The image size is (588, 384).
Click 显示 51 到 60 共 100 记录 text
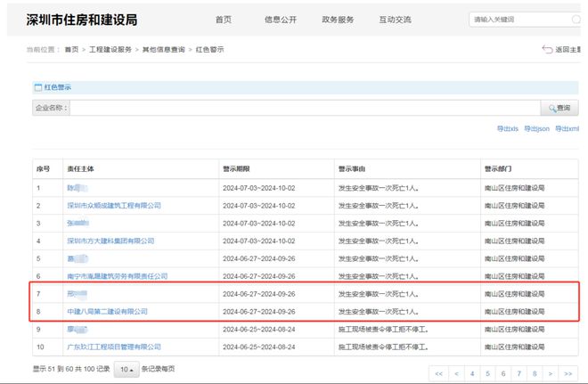[x=71, y=369]
